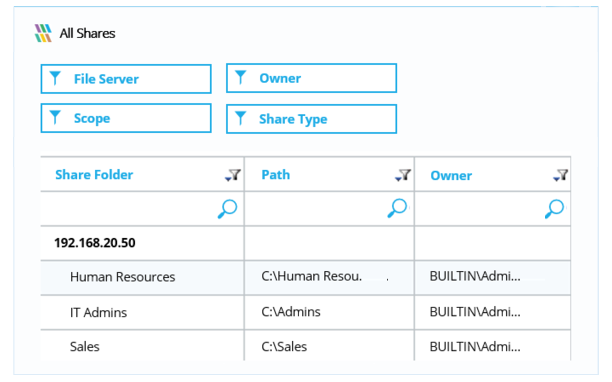Click the Share Folder search magnifier
The image size is (612, 382).
pyautogui.click(x=228, y=208)
